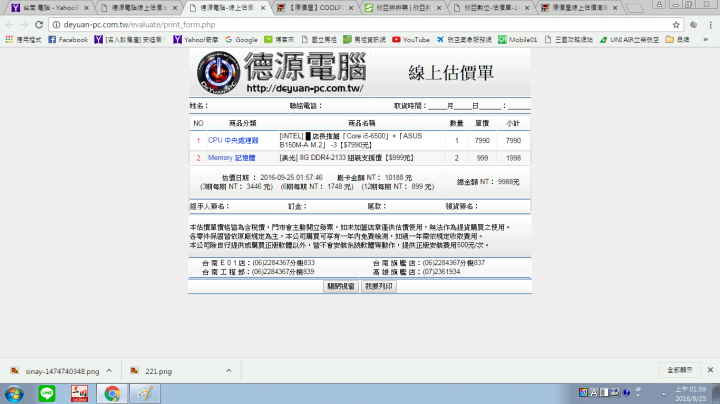720x404 pixels.
Task: Click the tray help question mark icon
Action: [x=626, y=393]
